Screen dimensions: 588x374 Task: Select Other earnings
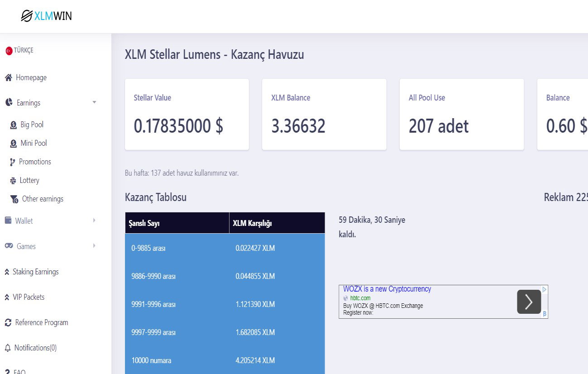[x=43, y=199]
